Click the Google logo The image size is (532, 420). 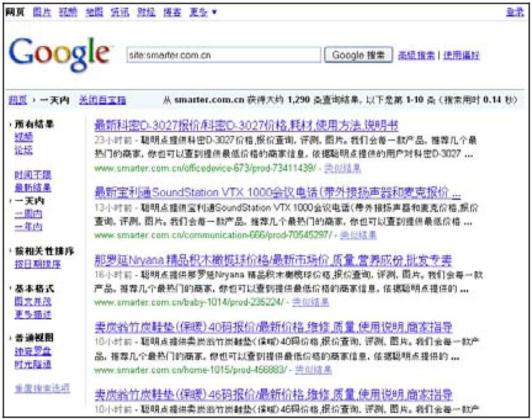(60, 54)
